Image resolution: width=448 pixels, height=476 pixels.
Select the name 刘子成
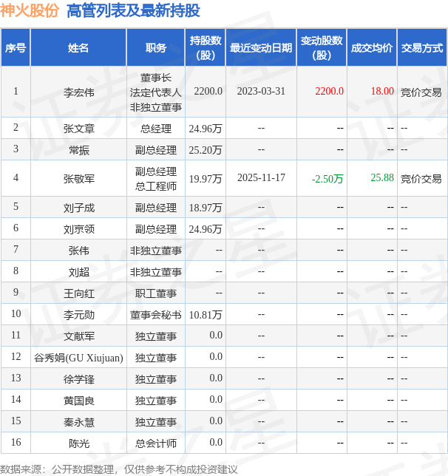[x=78, y=208]
